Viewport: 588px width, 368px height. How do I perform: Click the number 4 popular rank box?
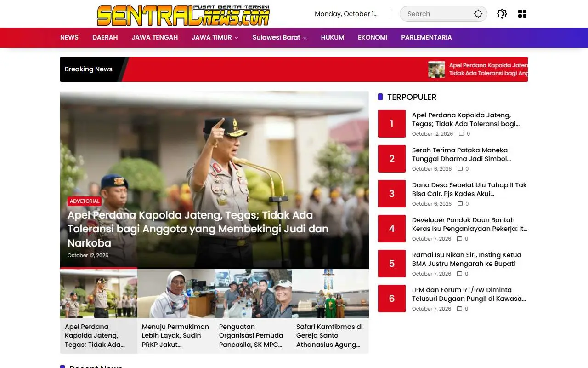click(392, 229)
